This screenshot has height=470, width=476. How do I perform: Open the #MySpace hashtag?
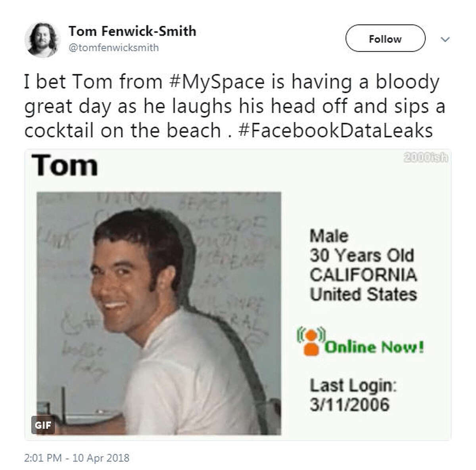pyautogui.click(x=217, y=82)
